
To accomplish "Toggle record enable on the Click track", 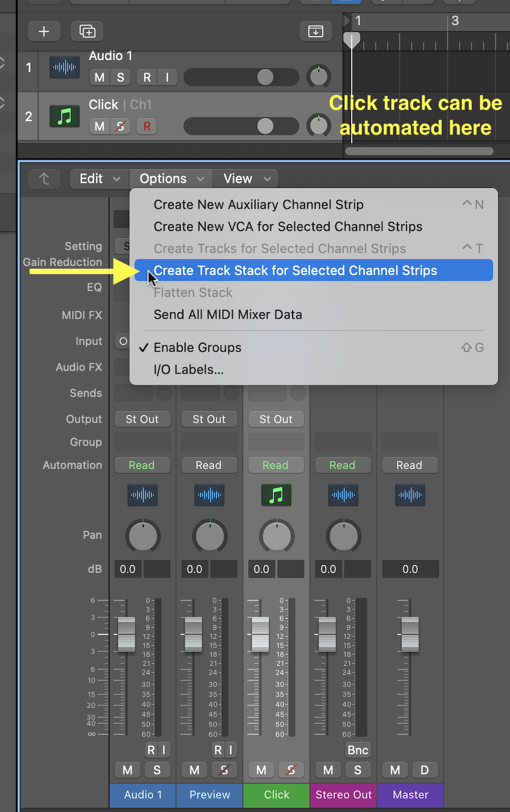I will 147,127.
